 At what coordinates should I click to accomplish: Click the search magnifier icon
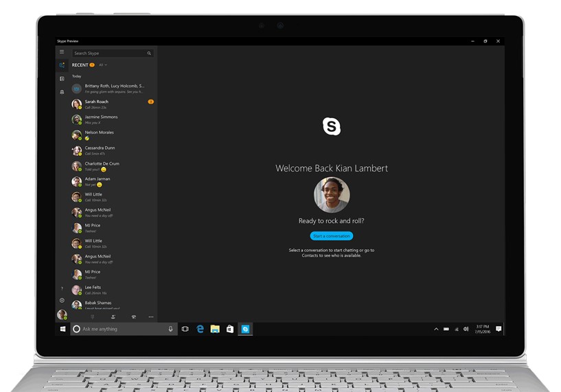coord(149,54)
